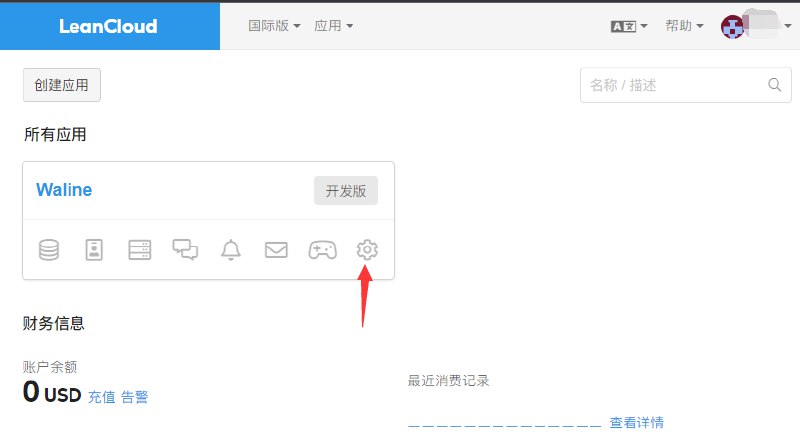Open the Waline data storage icon
Viewport: 800px width, 448px height.
tap(48, 250)
